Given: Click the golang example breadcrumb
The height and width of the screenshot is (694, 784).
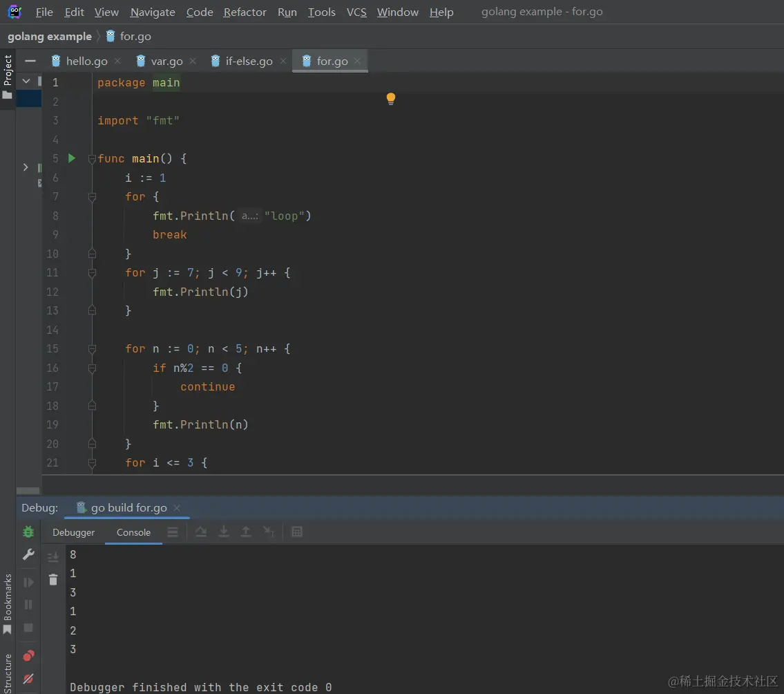Looking at the screenshot, I should (x=50, y=37).
